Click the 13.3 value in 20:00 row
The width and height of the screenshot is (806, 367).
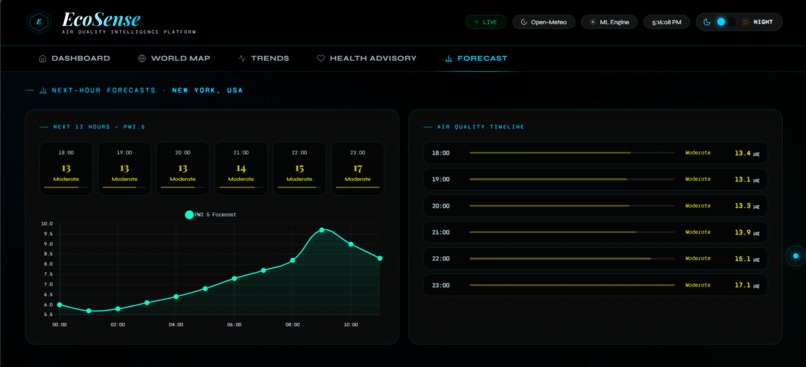(x=743, y=206)
